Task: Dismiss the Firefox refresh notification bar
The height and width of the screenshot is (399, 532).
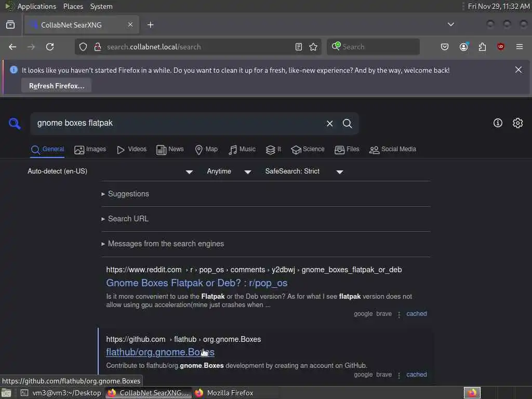Action: click(x=518, y=70)
